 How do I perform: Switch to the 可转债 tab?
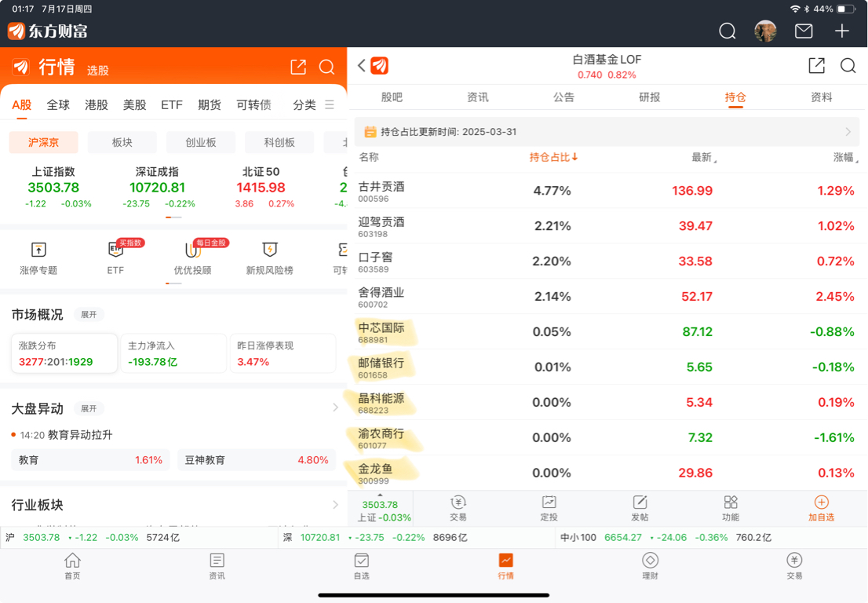253,104
